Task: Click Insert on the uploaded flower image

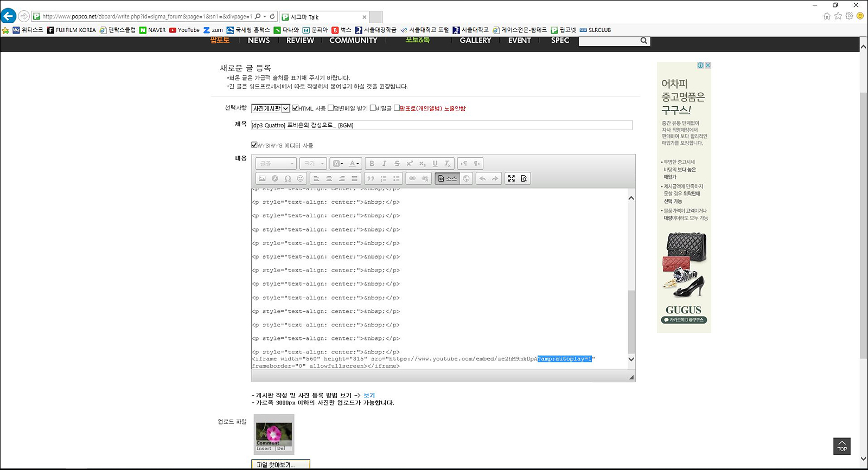Action: 264,448
